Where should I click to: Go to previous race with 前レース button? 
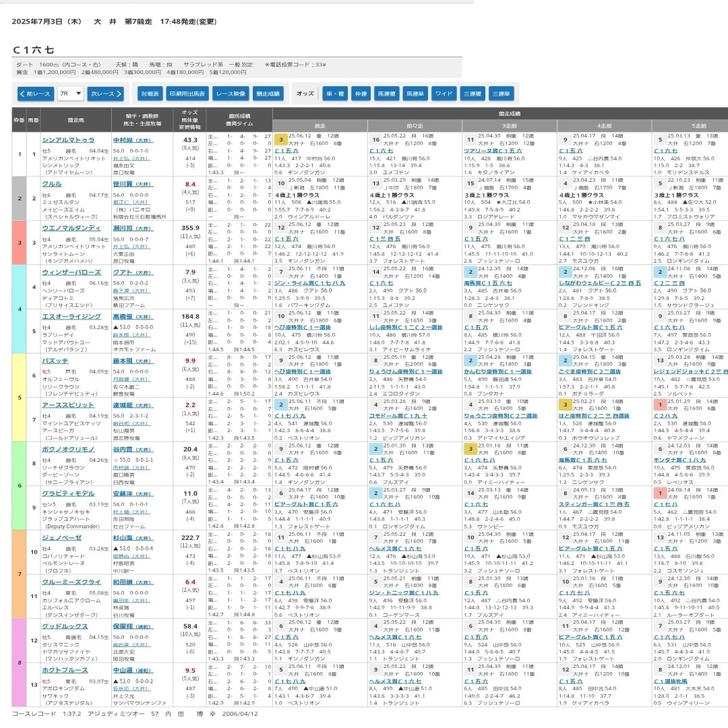coord(36,94)
